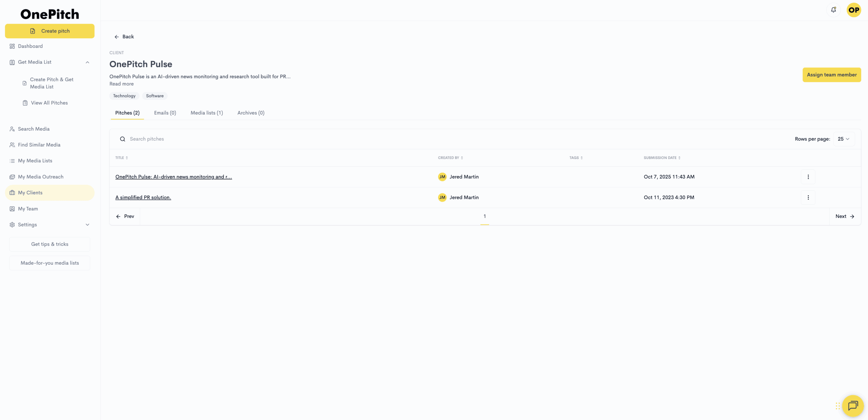Screen dimensions: 868x420
Task: Open Rows per page dropdown
Action: [x=844, y=139]
